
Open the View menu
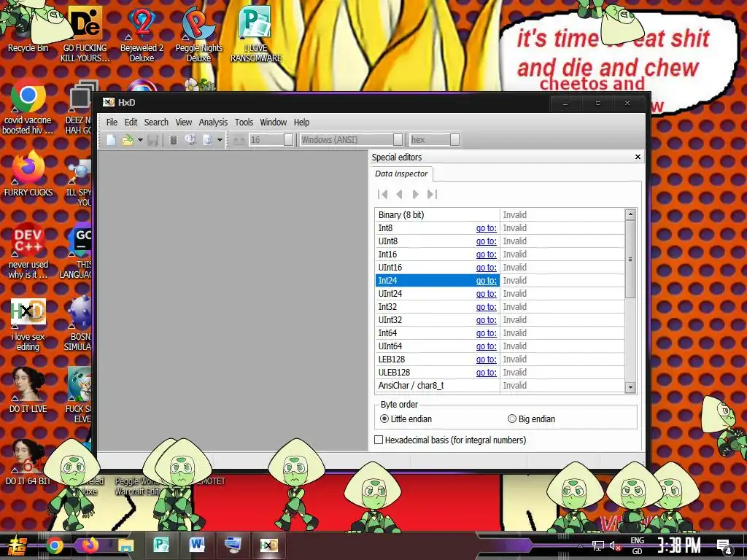coord(183,122)
